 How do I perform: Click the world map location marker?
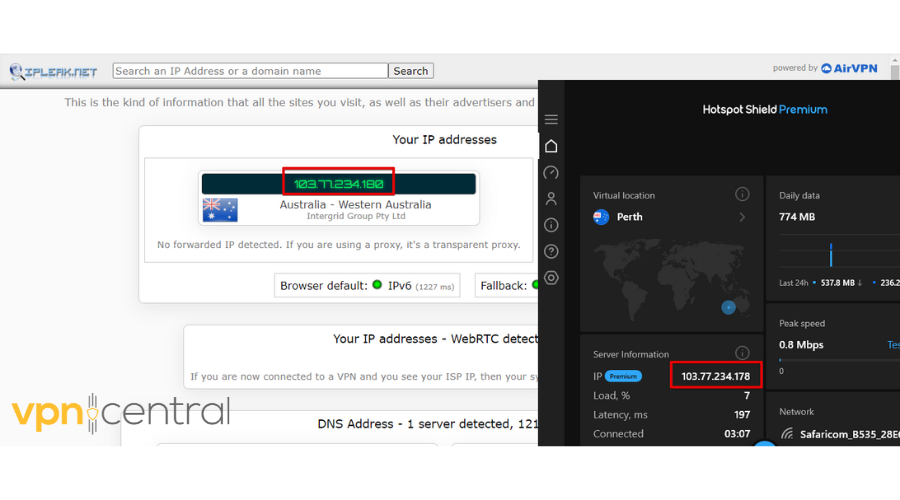pyautogui.click(x=728, y=308)
